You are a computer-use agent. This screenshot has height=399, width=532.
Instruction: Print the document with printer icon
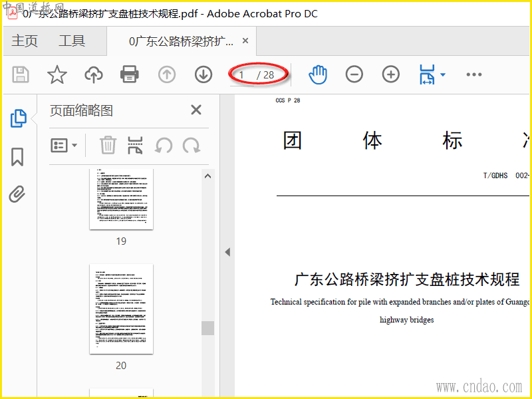pos(129,74)
